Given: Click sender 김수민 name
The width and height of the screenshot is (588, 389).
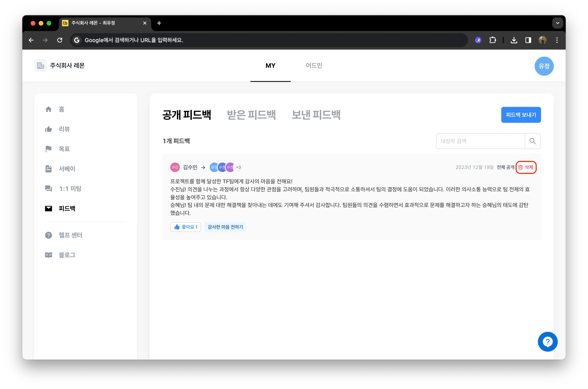Looking at the screenshot, I should click(190, 167).
